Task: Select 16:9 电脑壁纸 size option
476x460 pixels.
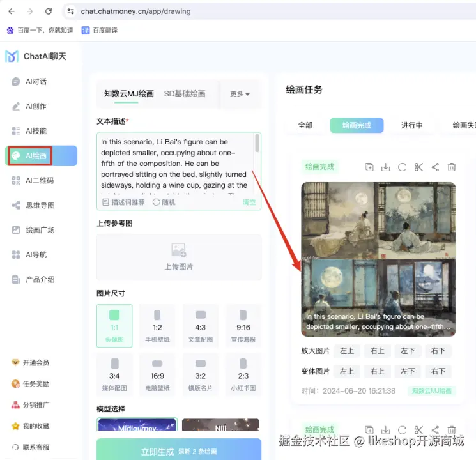Action: (x=157, y=374)
